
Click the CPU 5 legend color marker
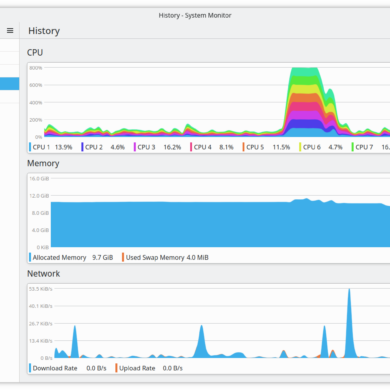(244, 147)
